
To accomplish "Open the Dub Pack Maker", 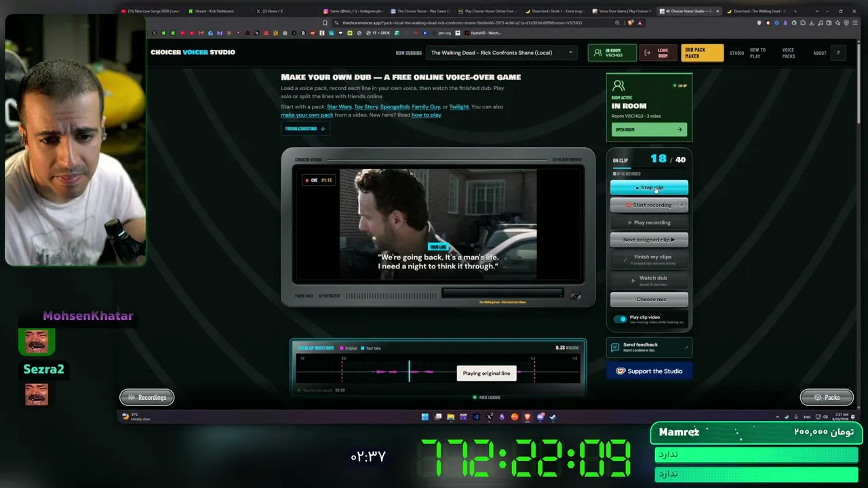I will (702, 52).
